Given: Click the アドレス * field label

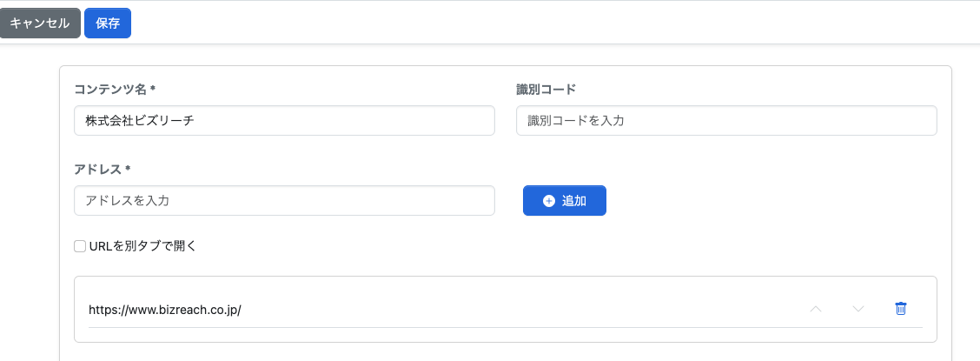Looking at the screenshot, I should pyautogui.click(x=102, y=169).
